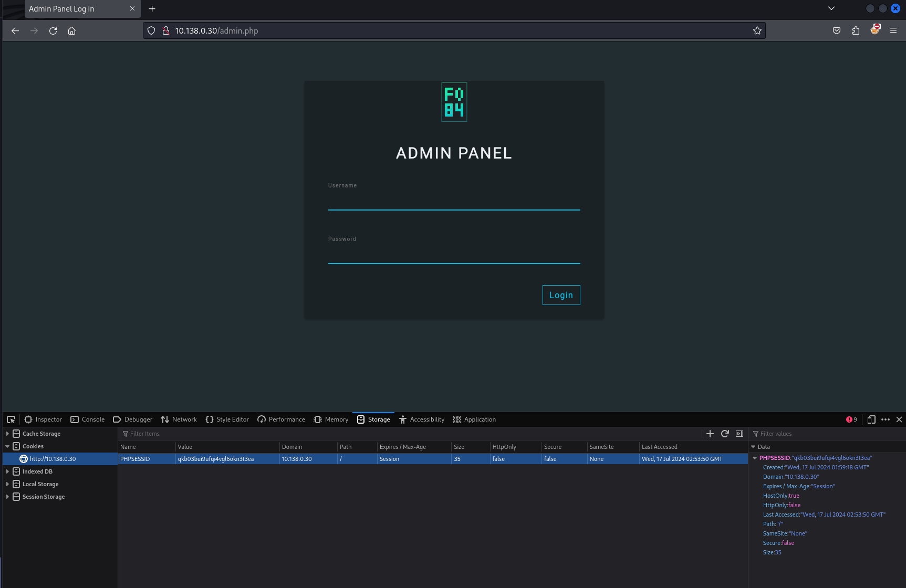Click the reload page icon
Image resolution: width=906 pixels, height=588 pixels.
(53, 31)
